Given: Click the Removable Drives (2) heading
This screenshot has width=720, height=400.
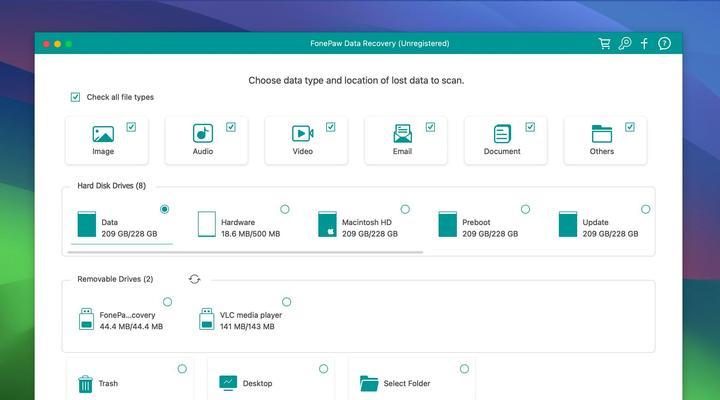Looking at the screenshot, I should 115,279.
